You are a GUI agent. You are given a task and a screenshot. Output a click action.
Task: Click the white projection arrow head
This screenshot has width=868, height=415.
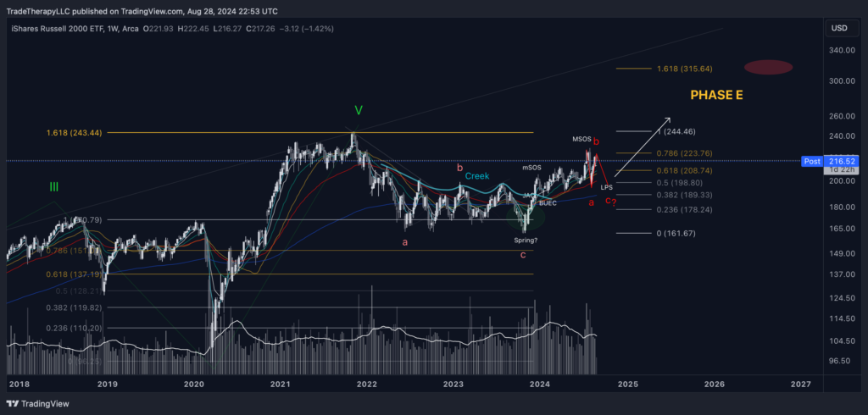[x=668, y=119]
